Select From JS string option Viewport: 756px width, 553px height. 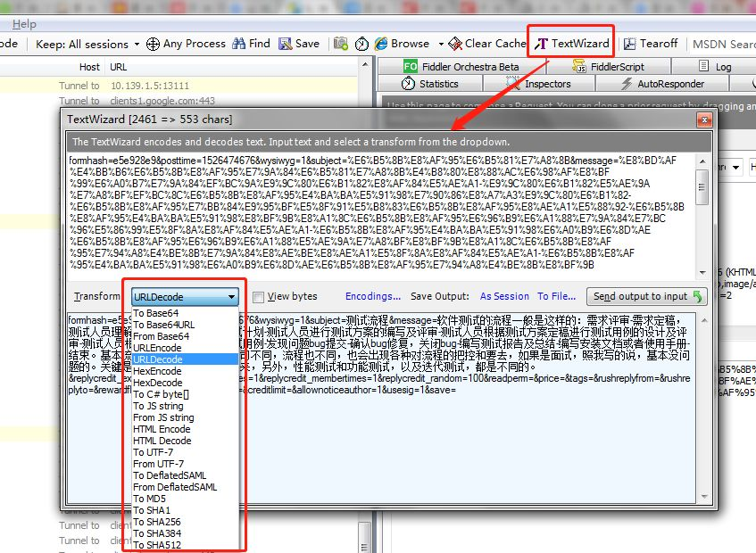click(185, 417)
